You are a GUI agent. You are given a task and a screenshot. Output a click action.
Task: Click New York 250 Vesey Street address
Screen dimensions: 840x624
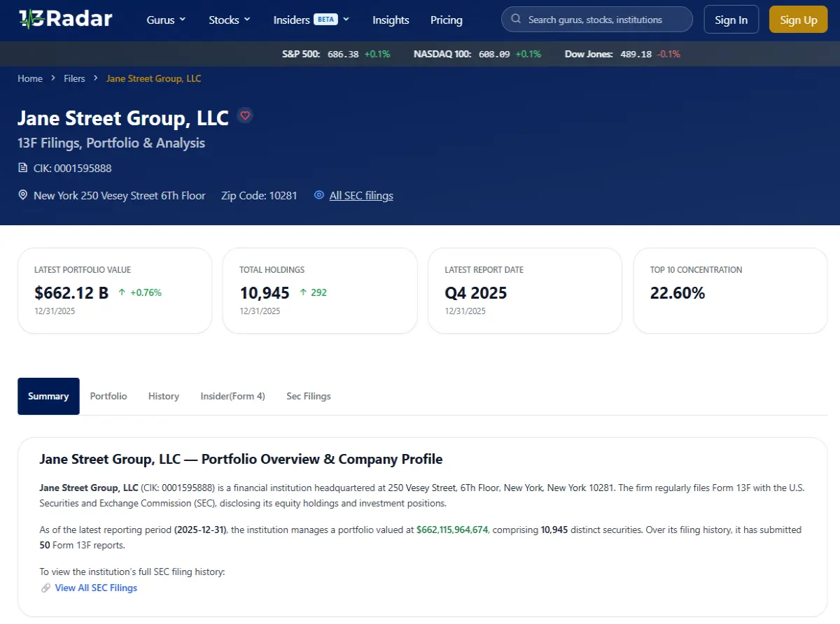pyautogui.click(x=120, y=195)
